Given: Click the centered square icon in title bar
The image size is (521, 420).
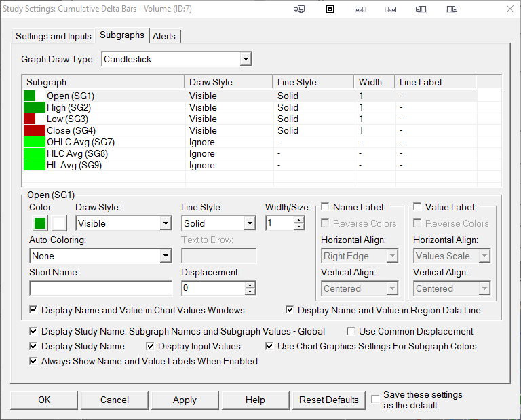Looking at the screenshot, I should (x=330, y=9).
